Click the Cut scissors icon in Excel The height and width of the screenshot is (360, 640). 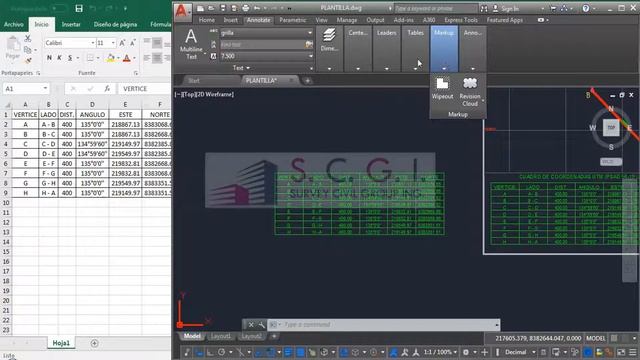point(28,38)
